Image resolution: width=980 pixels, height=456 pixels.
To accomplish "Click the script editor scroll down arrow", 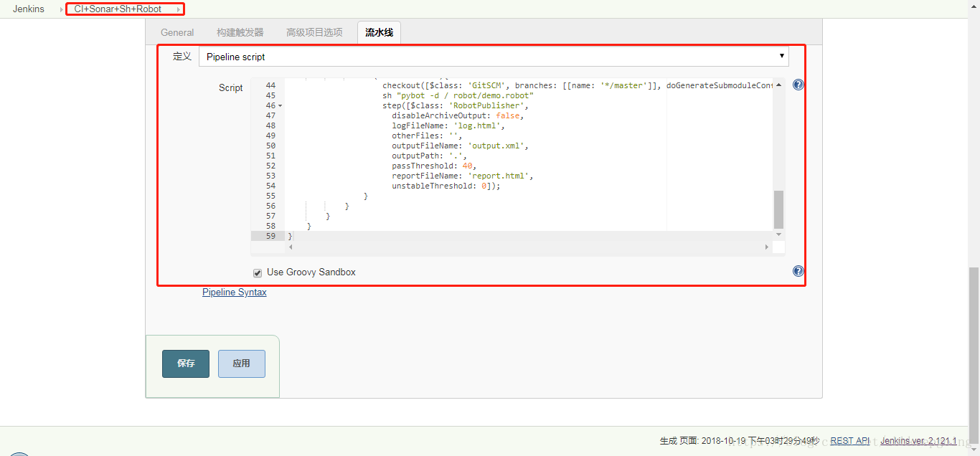I will pos(778,234).
